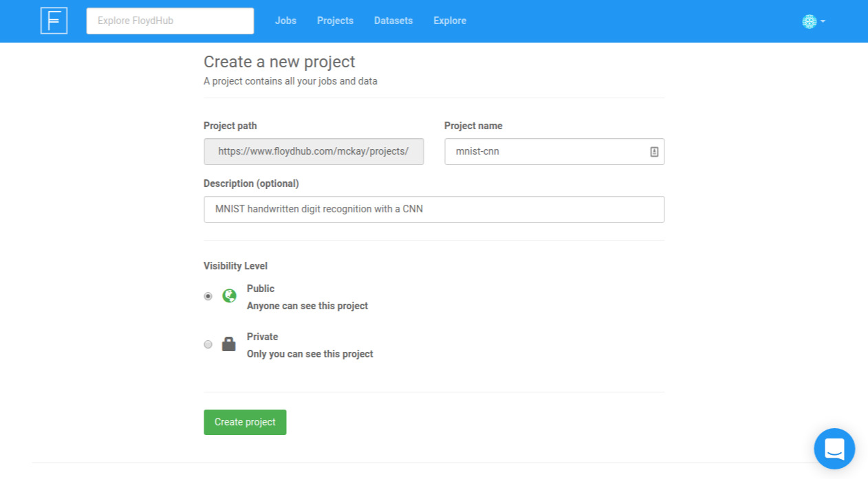Click the FloydHub logo
This screenshot has height=479, width=868.
[54, 21]
